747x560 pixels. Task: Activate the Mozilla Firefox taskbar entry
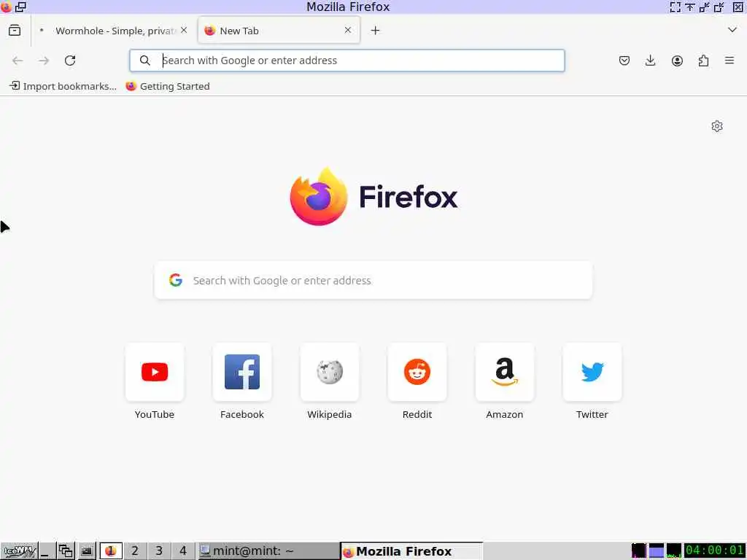coord(412,551)
